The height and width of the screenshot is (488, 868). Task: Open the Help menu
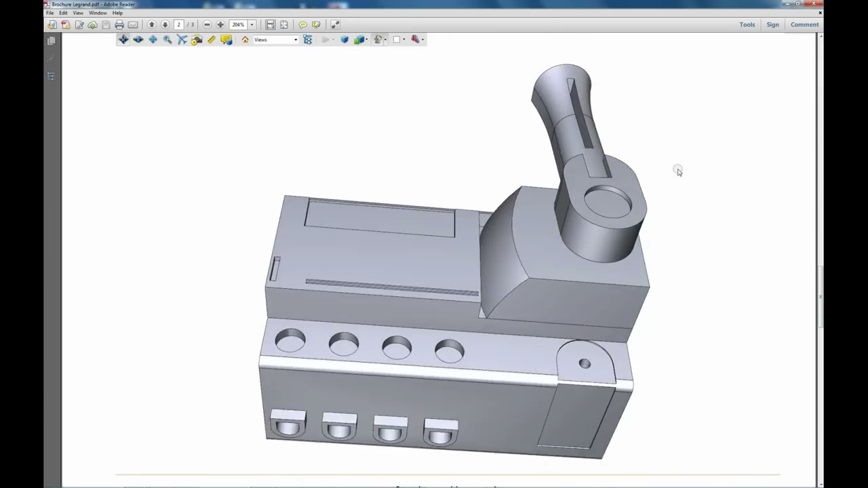coord(117,13)
